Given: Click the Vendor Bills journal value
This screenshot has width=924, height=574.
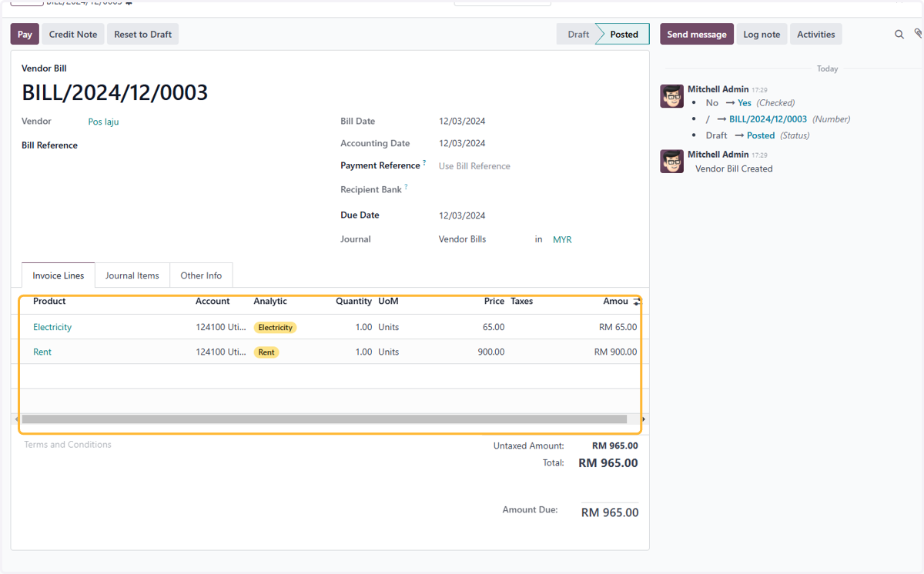Looking at the screenshot, I should click(x=462, y=239).
